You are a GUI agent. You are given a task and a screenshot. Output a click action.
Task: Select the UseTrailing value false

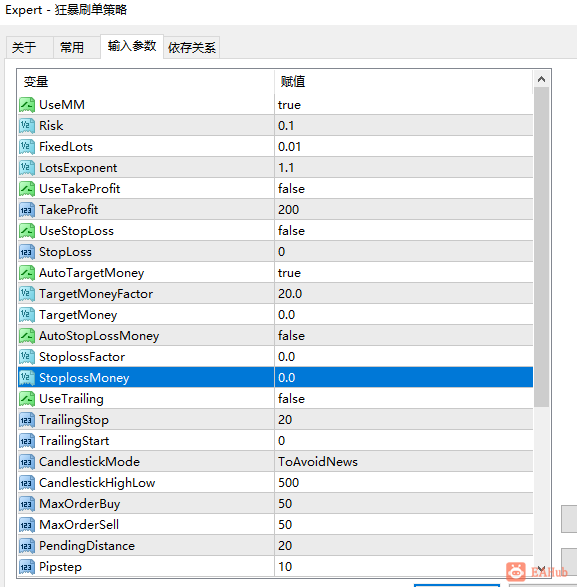click(x=291, y=399)
